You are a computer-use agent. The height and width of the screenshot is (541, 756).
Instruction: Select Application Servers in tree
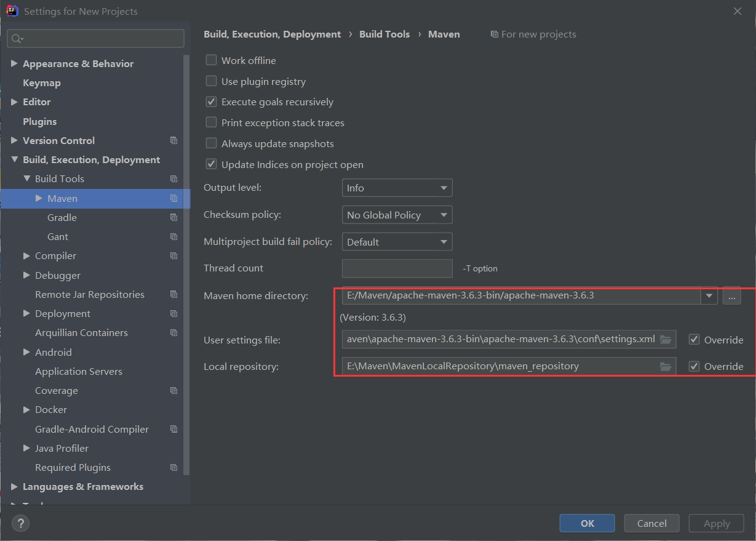point(79,371)
